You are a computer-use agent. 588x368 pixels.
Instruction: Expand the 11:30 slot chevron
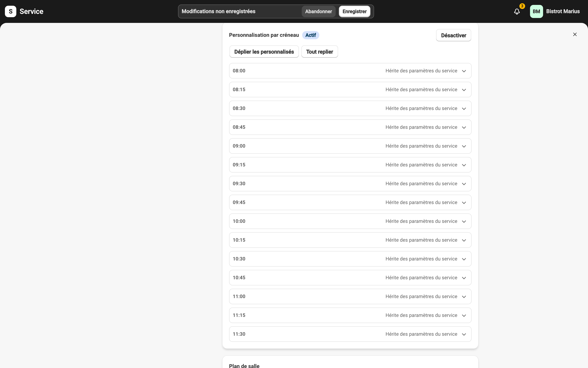click(464, 334)
